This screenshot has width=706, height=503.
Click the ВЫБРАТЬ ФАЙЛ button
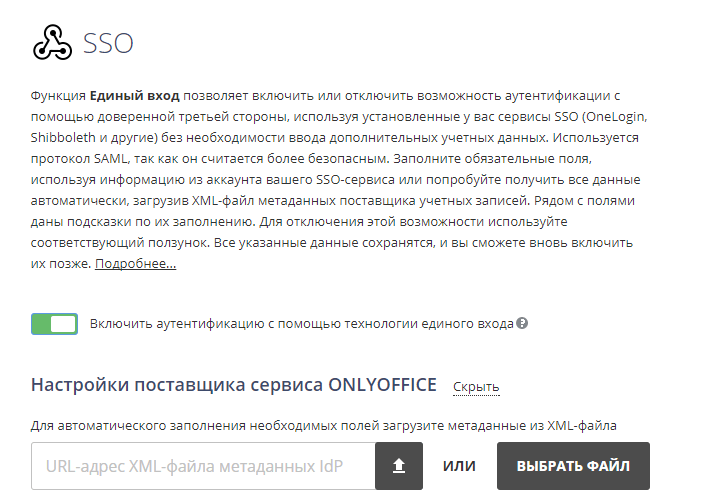(x=573, y=466)
